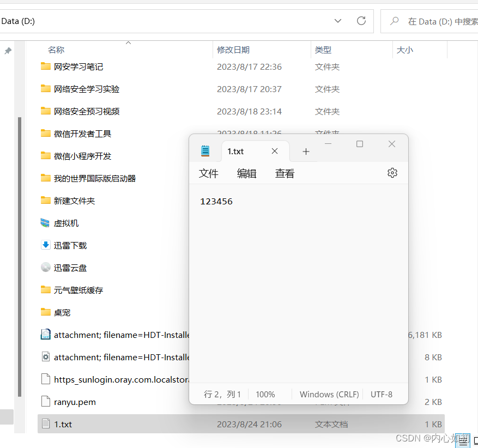Viewport: 478px width, 448px height.
Task: Sort by the 类型 column header
Action: 323,50
